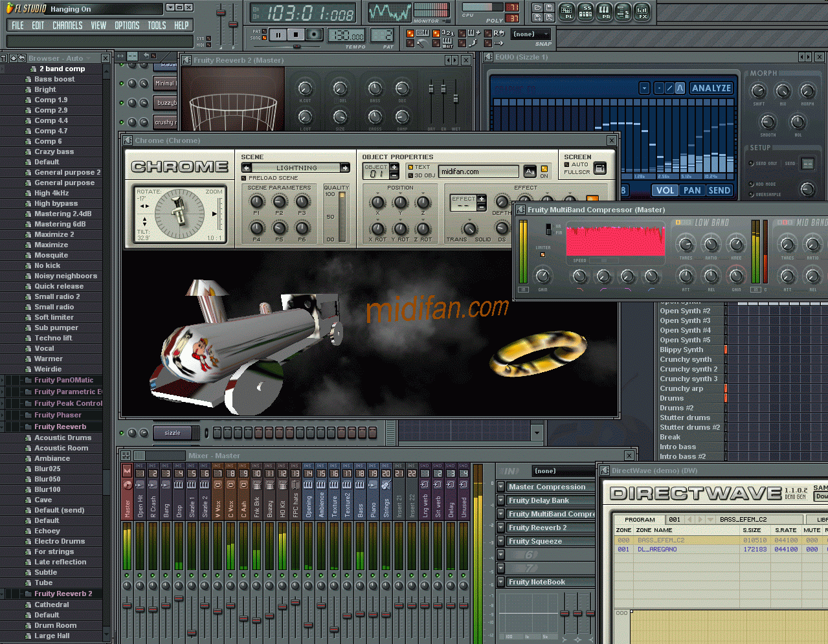Open the Fruity Squeeze slot arrow
The height and width of the screenshot is (644, 828).
(x=500, y=541)
